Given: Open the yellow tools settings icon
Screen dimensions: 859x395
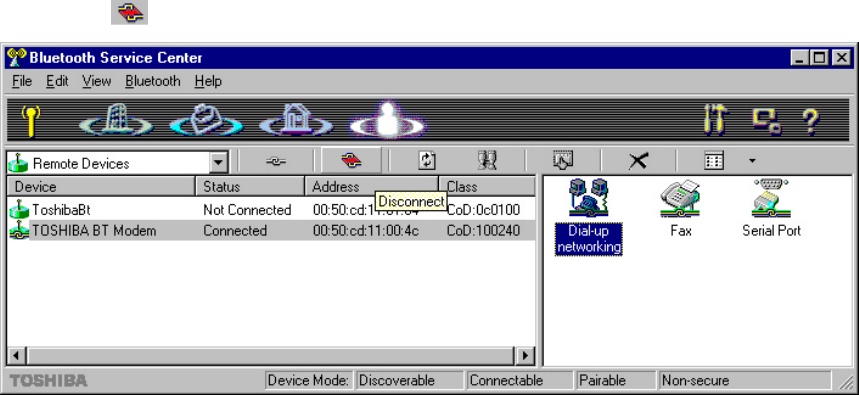Looking at the screenshot, I should pos(715,121).
